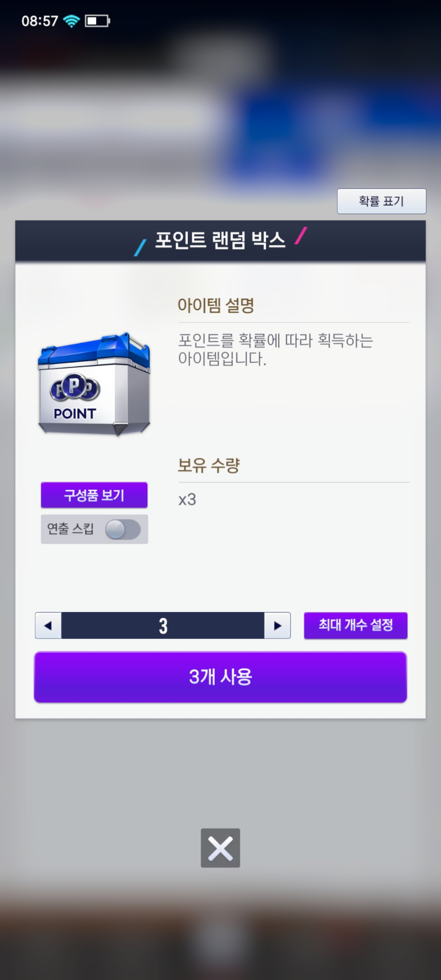
Task: Close the dialog with X icon
Action: click(220, 848)
